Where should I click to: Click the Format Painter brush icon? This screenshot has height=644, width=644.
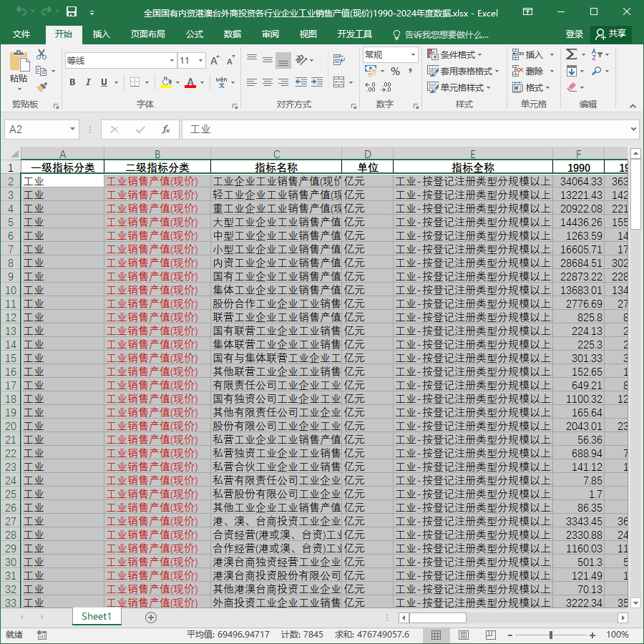coord(42,87)
